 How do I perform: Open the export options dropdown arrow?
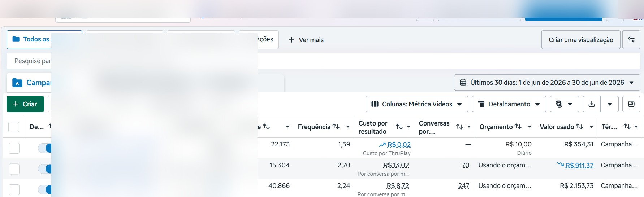pos(610,104)
